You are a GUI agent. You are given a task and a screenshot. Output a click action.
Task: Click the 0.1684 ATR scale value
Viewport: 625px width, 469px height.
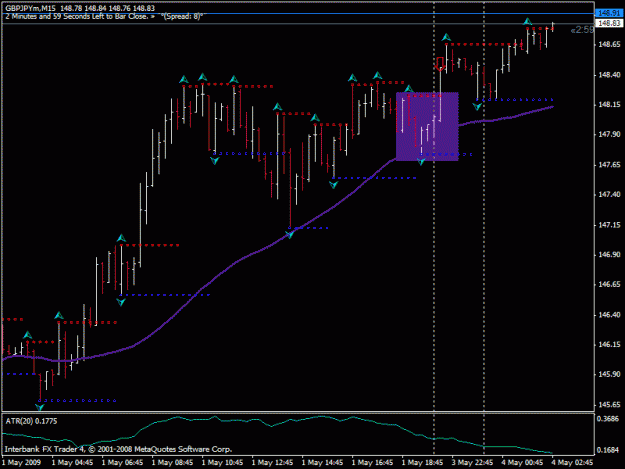click(608, 450)
